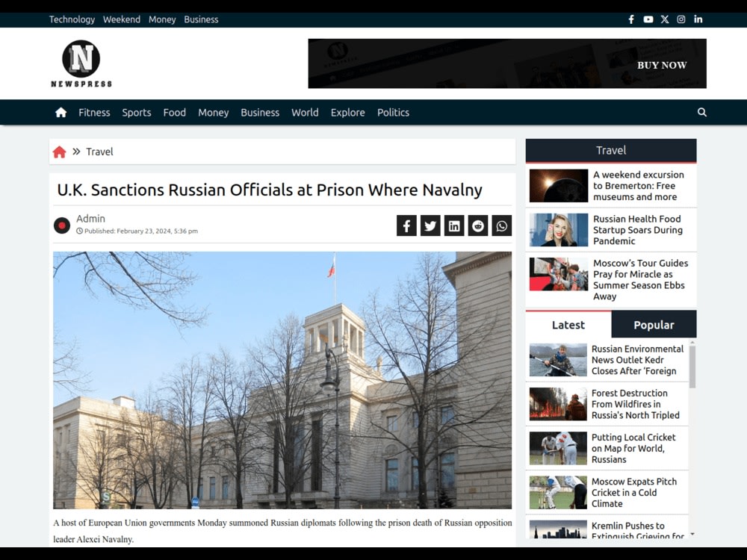Image resolution: width=747 pixels, height=560 pixels.
Task: Share article on Reddit
Action: point(478,225)
